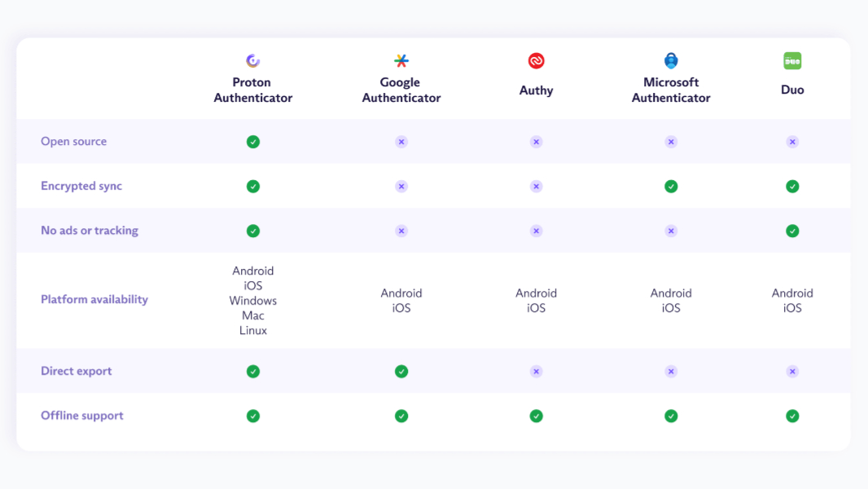Click Duo's No ads or tracking checkmark
The height and width of the screenshot is (489, 868).
point(792,231)
